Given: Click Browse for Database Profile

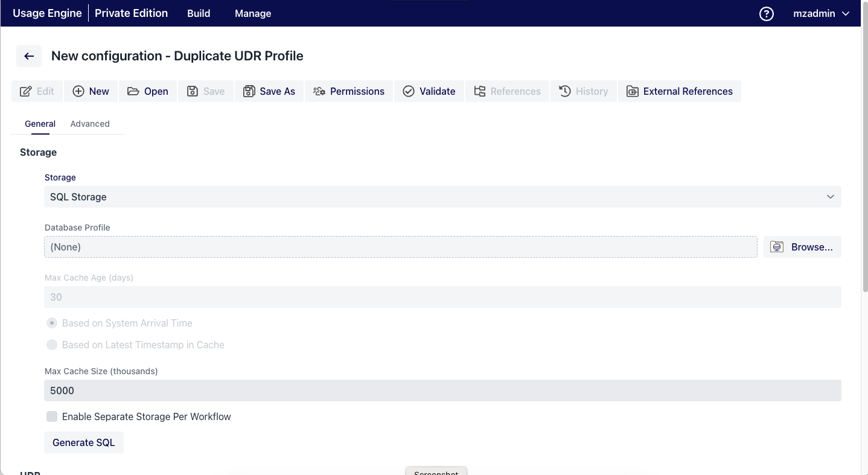Looking at the screenshot, I should coord(802,247).
